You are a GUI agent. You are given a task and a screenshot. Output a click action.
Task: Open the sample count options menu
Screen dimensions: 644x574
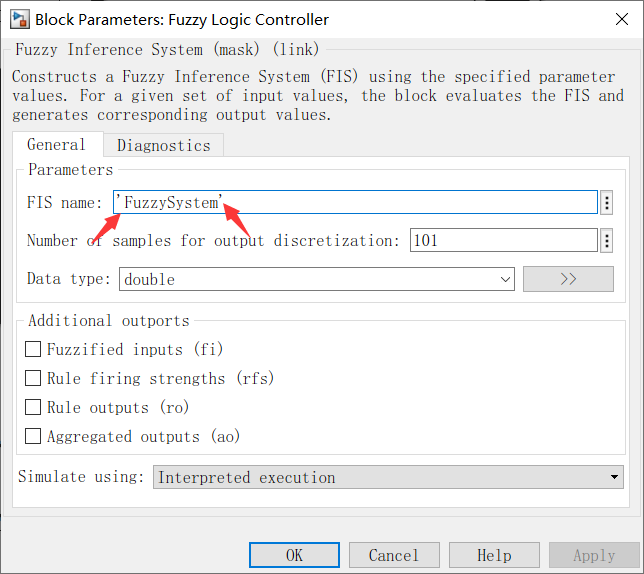click(x=606, y=240)
